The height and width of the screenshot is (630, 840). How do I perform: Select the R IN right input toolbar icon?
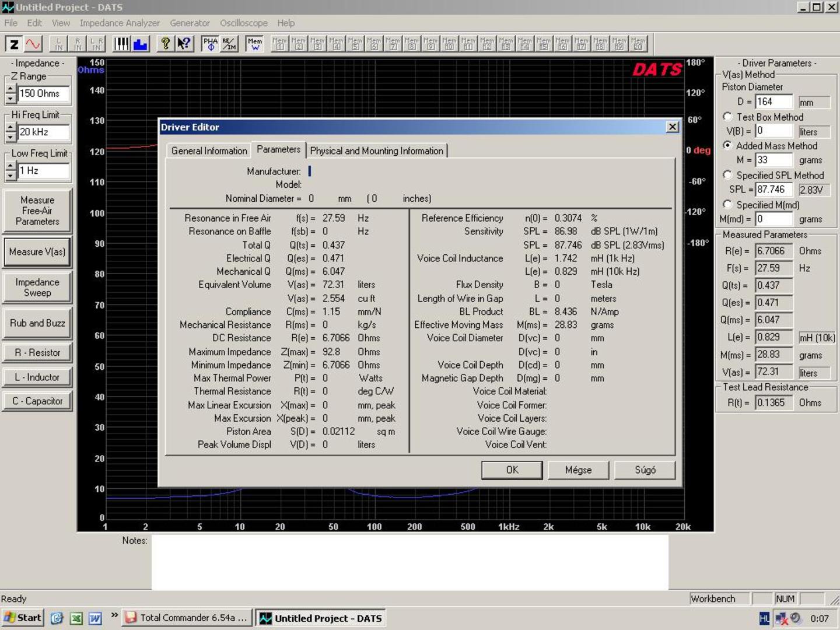coord(78,44)
